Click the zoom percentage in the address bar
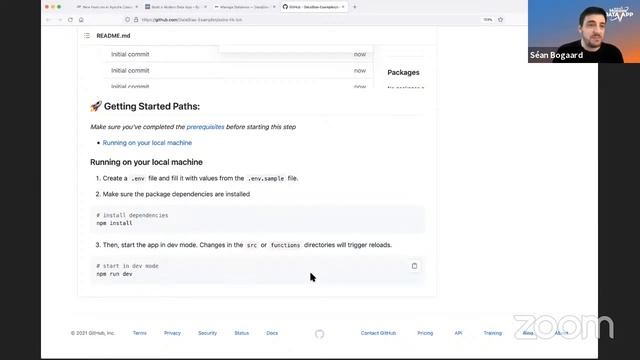 pos(487,20)
